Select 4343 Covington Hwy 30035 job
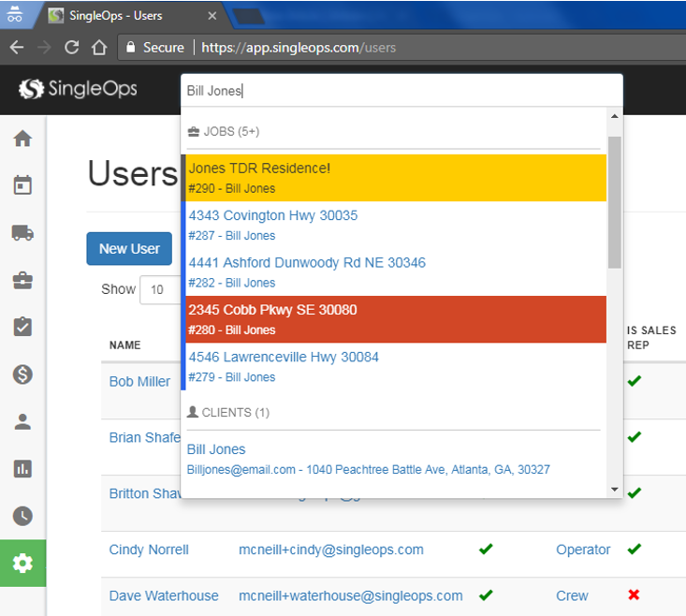 [396, 225]
